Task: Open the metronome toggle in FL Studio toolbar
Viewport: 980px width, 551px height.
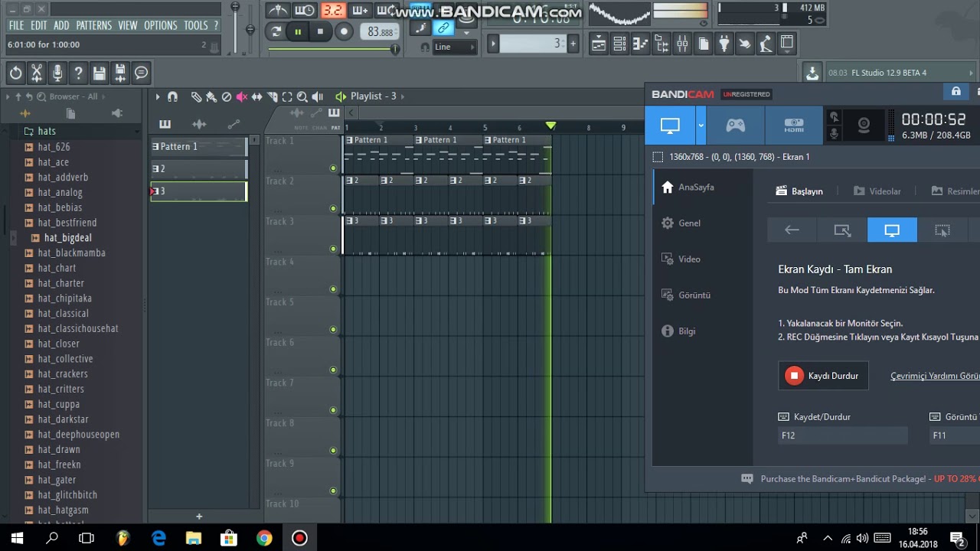Action: click(x=277, y=11)
